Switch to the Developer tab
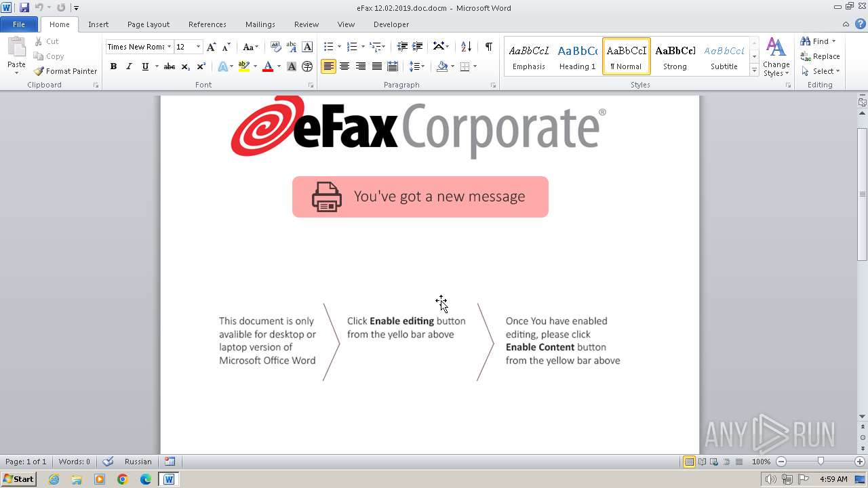Image resolution: width=868 pixels, height=488 pixels. [x=391, y=24]
